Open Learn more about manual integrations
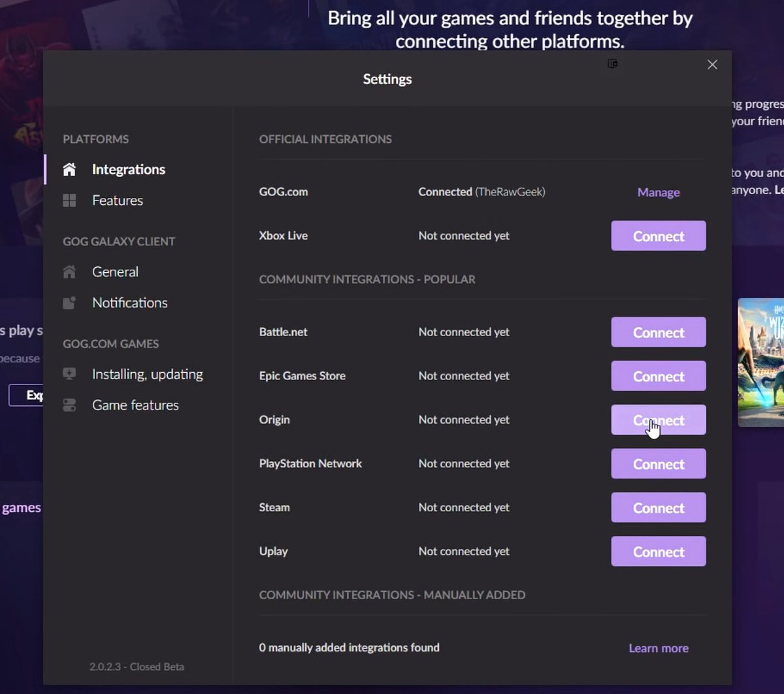Image resolution: width=784 pixels, height=694 pixels. (658, 648)
